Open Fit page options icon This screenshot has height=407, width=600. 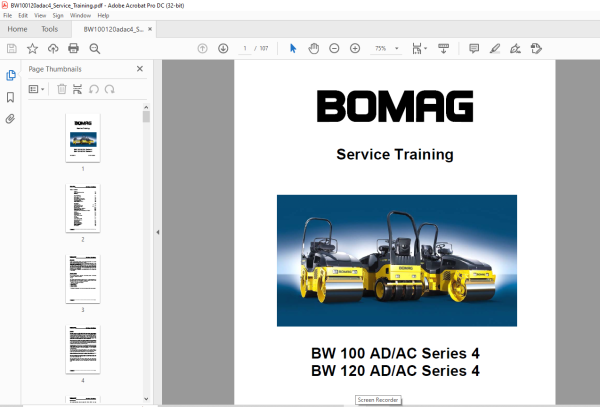coord(419,49)
